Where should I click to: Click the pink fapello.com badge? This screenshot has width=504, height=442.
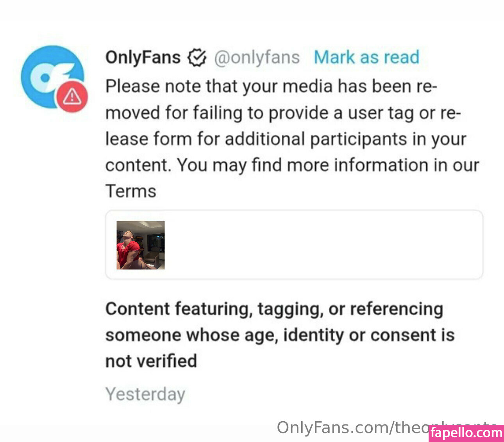[466, 433]
